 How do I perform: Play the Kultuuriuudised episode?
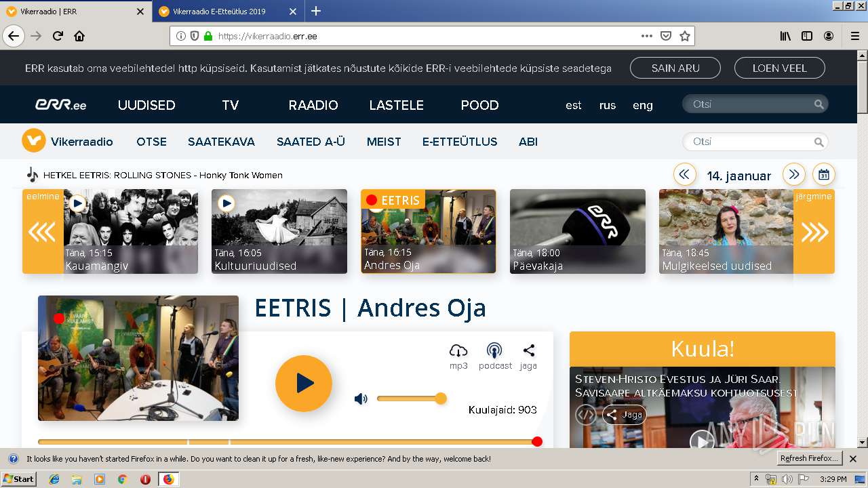[x=226, y=203]
